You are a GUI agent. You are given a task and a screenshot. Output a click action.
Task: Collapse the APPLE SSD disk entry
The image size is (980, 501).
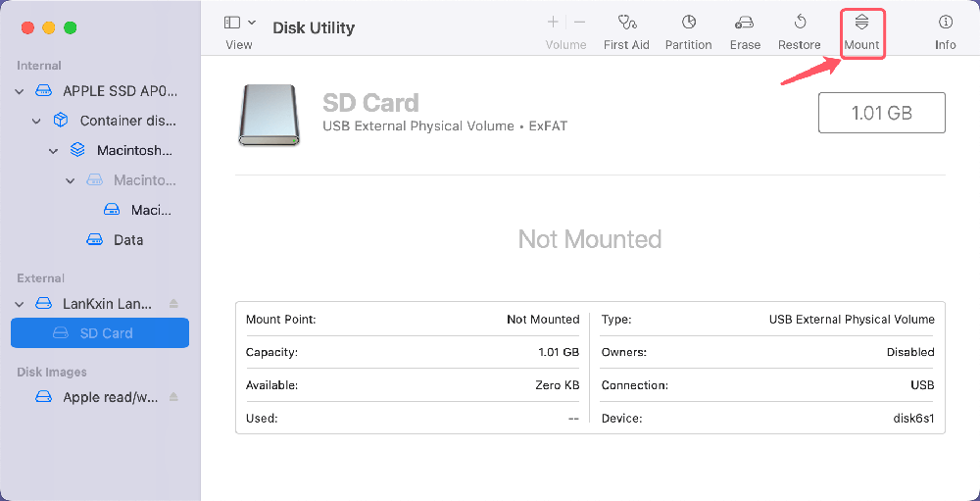coord(20,92)
